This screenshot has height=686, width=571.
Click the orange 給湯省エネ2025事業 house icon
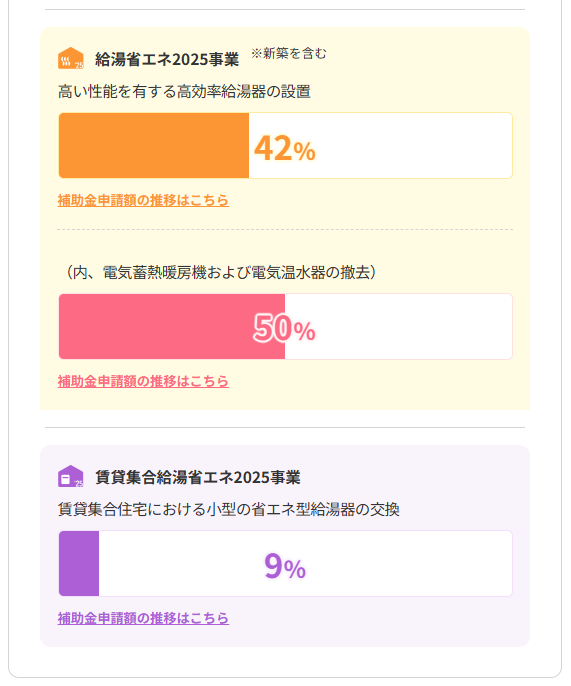(x=70, y=58)
